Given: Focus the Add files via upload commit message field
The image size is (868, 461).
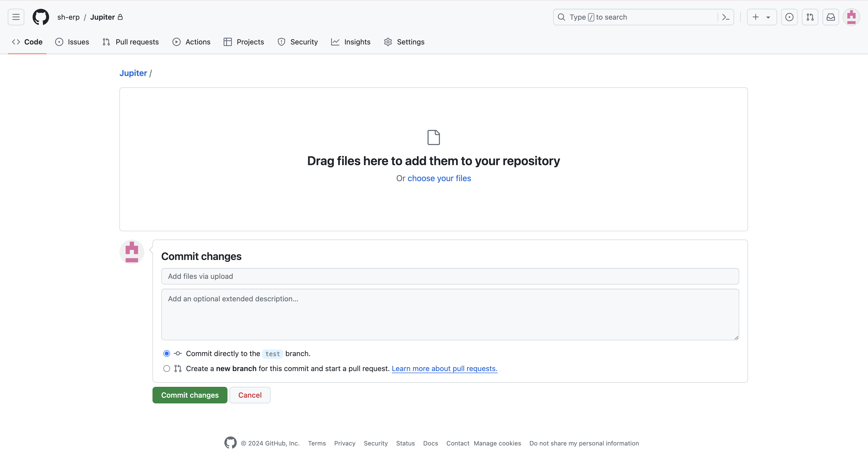Looking at the screenshot, I should tap(450, 276).
